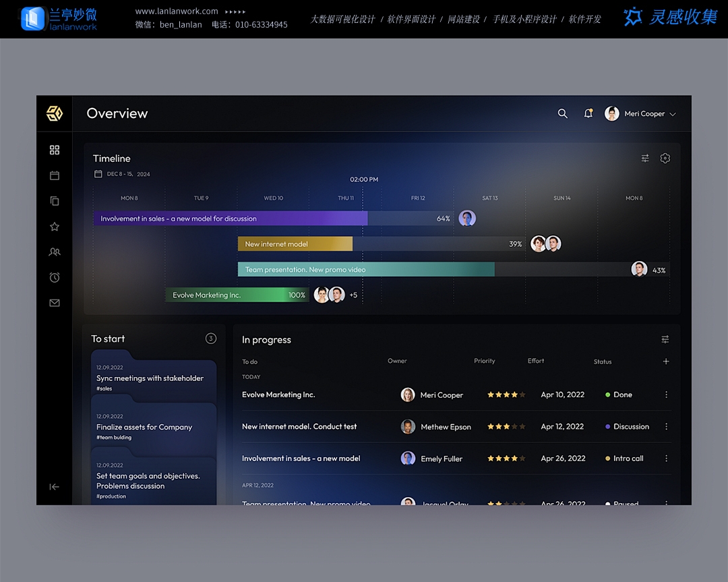728x582 pixels.
Task: Open options menu for Evolve Marketing Inc. row
Action: pyautogui.click(x=666, y=395)
